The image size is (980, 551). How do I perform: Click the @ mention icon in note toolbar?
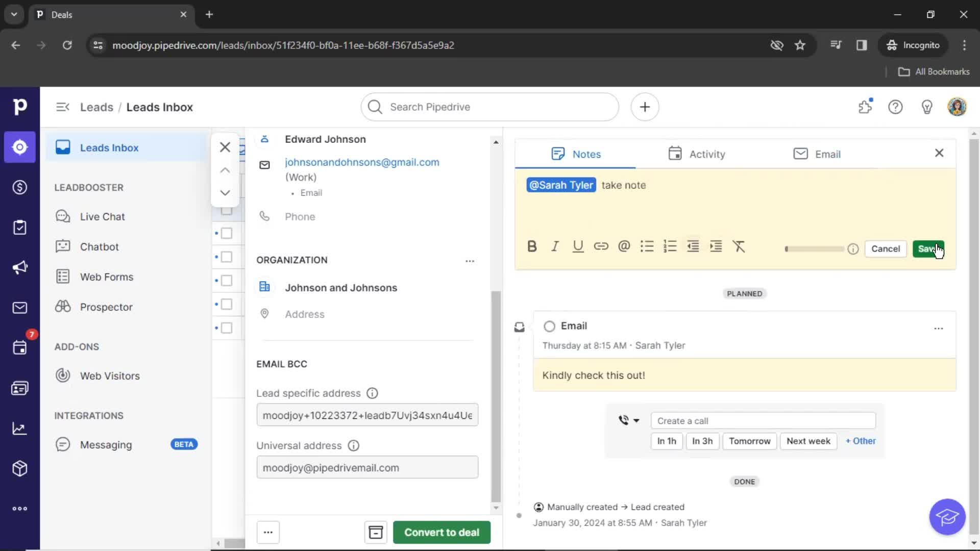(x=624, y=246)
